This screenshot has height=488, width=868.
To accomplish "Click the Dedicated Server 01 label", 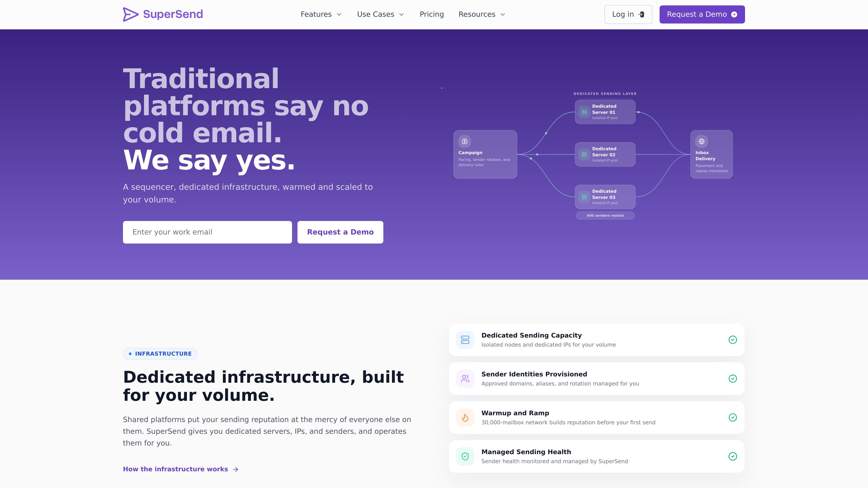I will tap(604, 109).
